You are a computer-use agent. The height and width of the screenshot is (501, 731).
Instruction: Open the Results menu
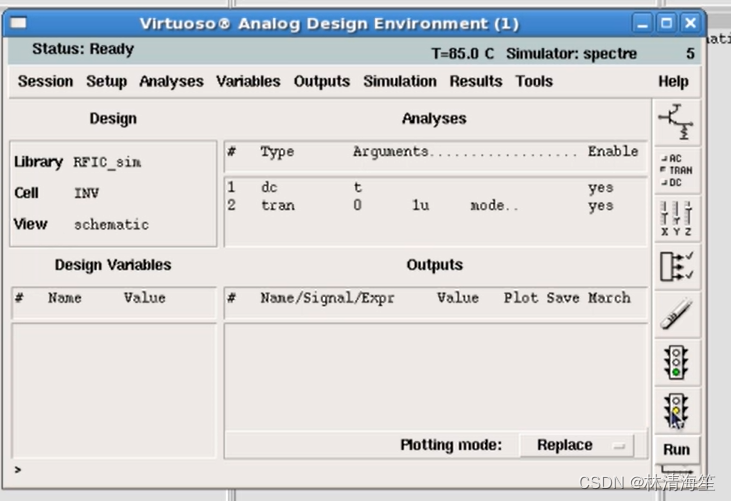pyautogui.click(x=476, y=81)
